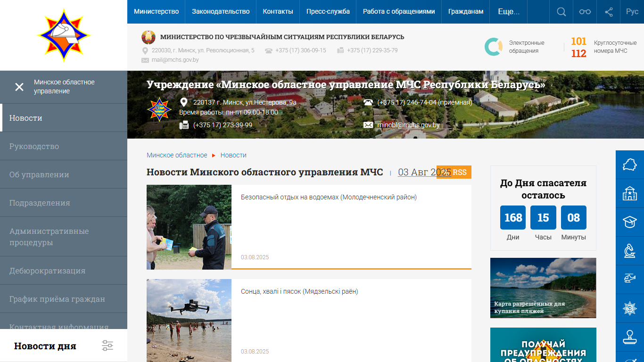Open the graduation cap icon
Image resolution: width=644 pixels, height=362 pixels.
630,222
